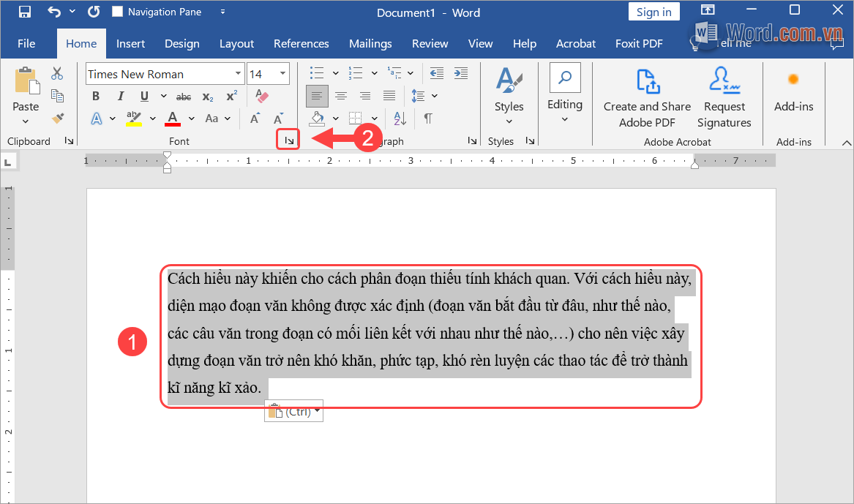Decrease font size with shrink icon
Viewport: 854px width, 504px height.
coord(278,119)
